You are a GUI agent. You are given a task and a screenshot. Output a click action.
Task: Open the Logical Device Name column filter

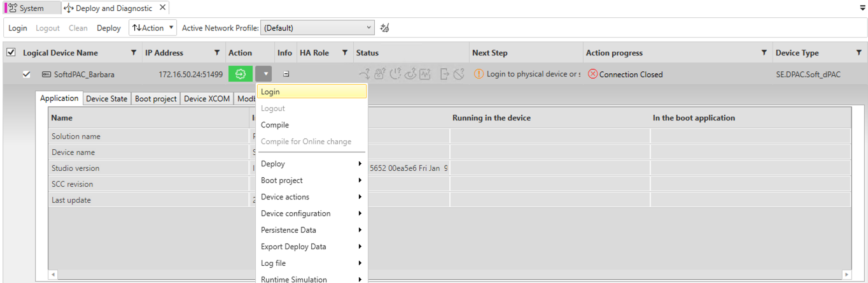[x=133, y=52]
